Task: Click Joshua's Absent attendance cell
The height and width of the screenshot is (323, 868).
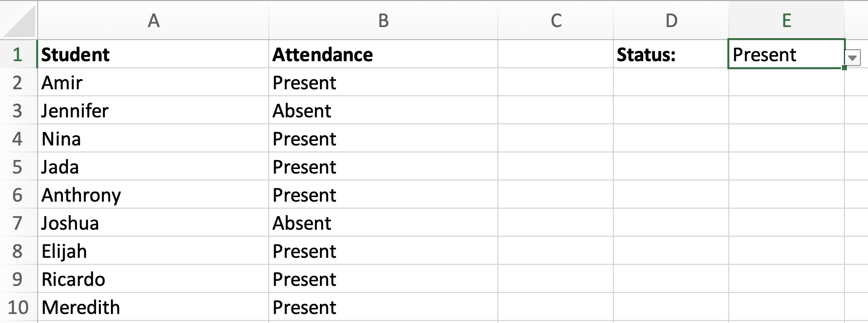Action: 383,223
